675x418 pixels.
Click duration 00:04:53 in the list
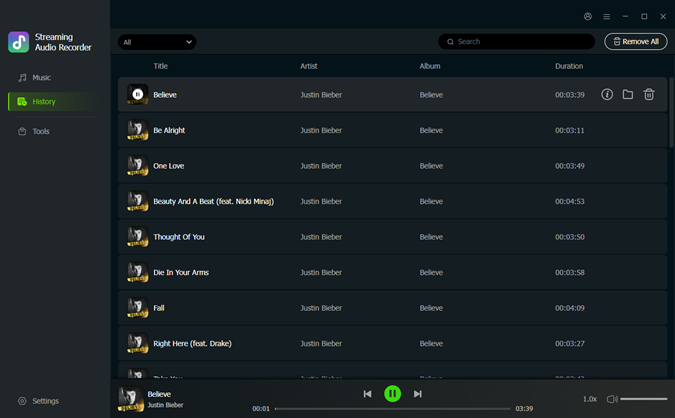570,201
